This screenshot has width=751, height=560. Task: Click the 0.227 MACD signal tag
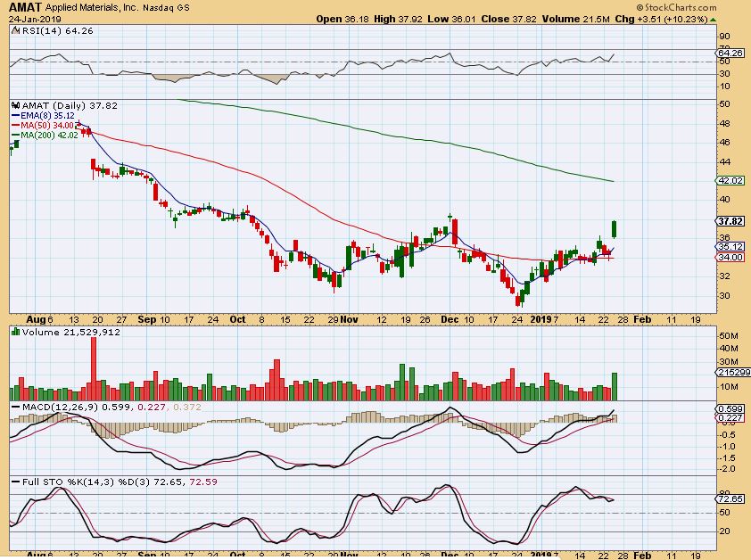tap(730, 417)
